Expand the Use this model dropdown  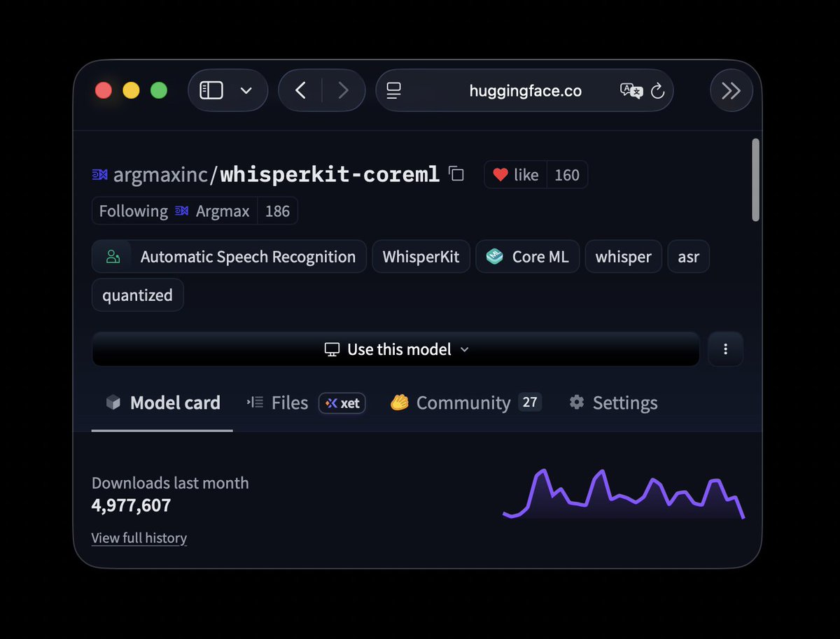(x=396, y=349)
